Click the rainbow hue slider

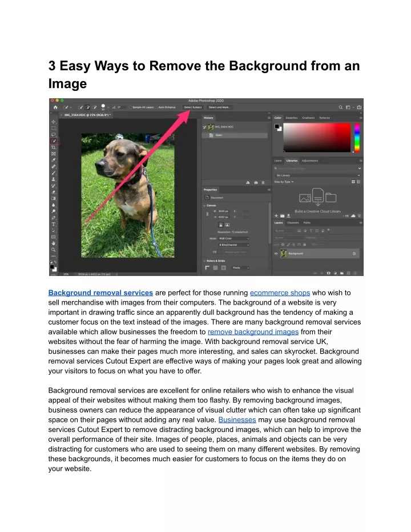click(357, 137)
